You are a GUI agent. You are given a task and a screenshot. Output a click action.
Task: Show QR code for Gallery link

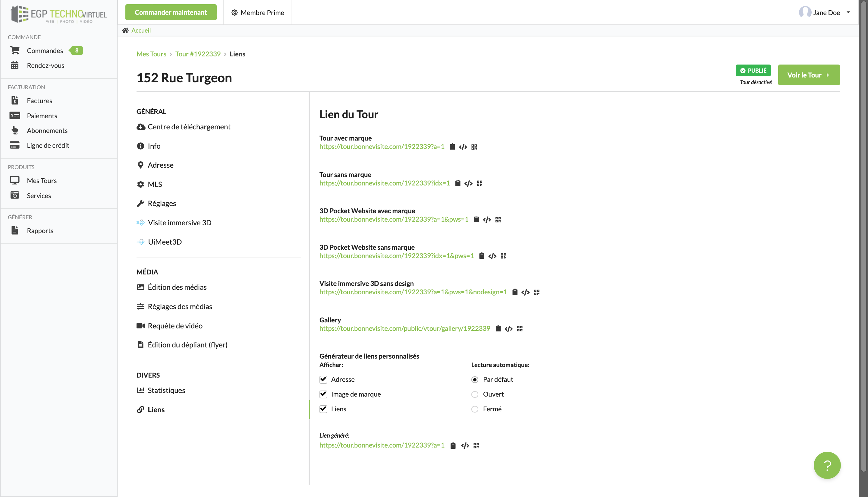[x=520, y=328]
